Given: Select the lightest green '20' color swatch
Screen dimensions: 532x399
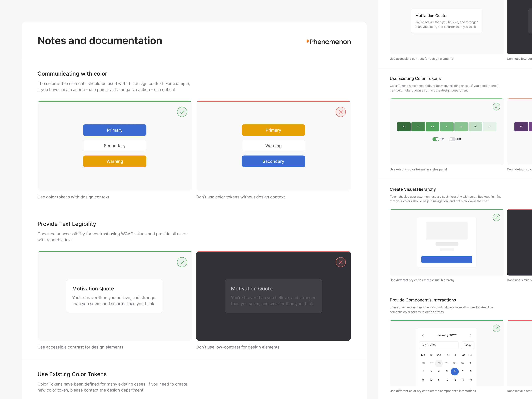Looking at the screenshot, I should pos(489,127).
